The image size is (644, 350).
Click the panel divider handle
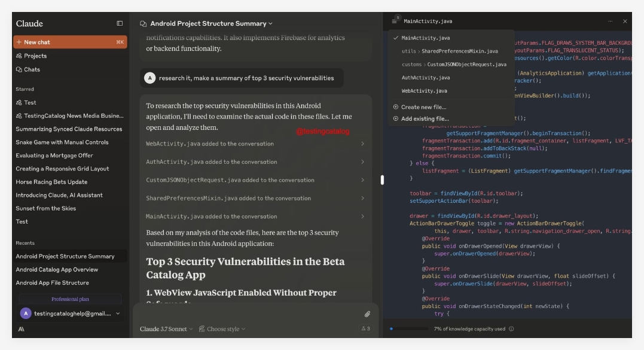pyautogui.click(x=382, y=180)
